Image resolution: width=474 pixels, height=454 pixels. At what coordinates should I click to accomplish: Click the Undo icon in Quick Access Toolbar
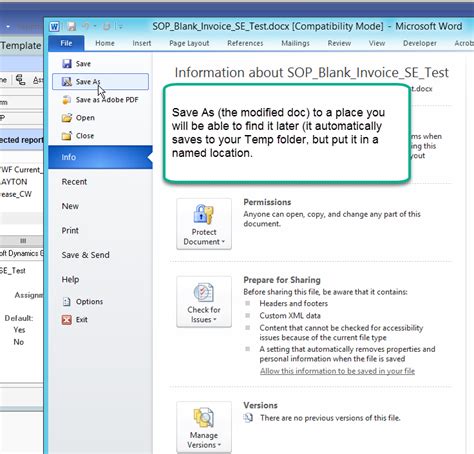point(86,26)
